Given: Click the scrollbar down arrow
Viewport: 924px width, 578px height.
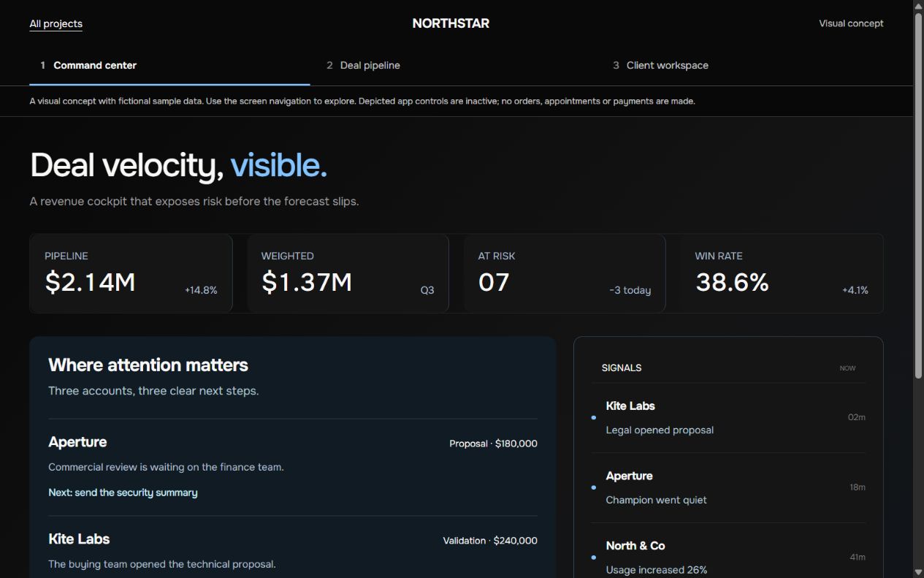Looking at the screenshot, I should [x=918, y=571].
